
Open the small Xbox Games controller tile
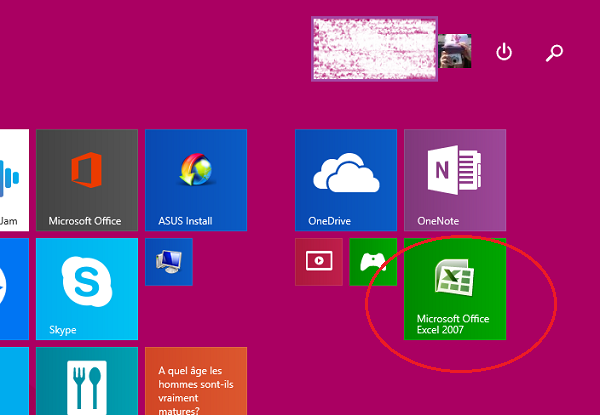tap(373, 262)
